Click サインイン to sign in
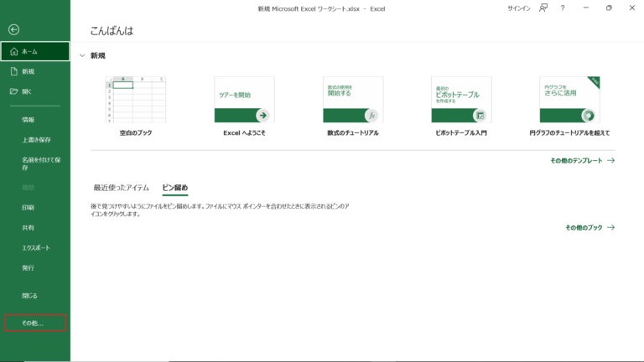Screen dimensions: 644x362 click(x=518, y=8)
